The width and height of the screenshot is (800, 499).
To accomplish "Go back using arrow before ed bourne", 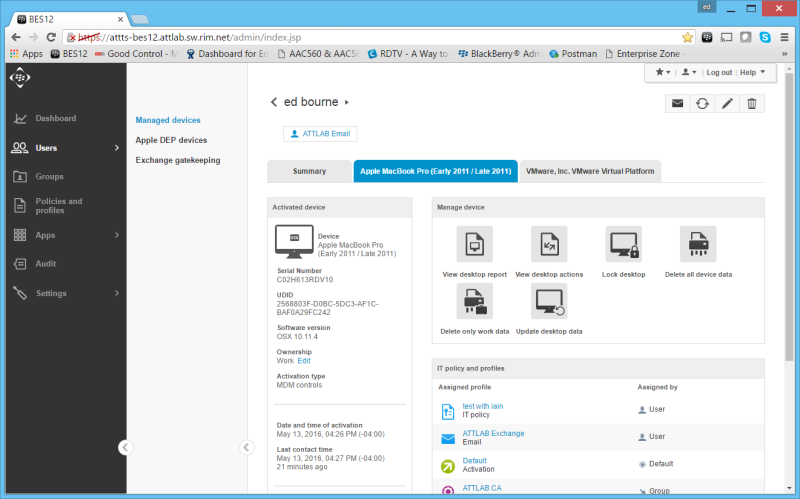I will 274,102.
